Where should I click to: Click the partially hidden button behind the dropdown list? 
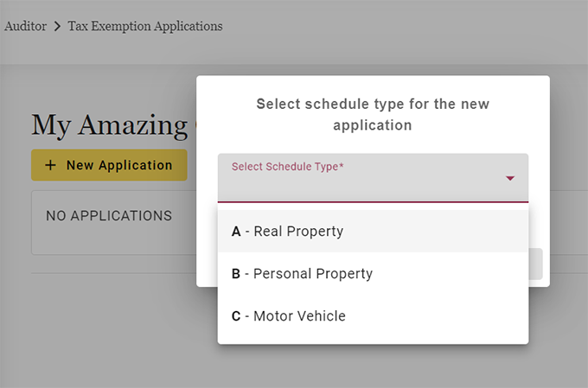[x=535, y=264]
